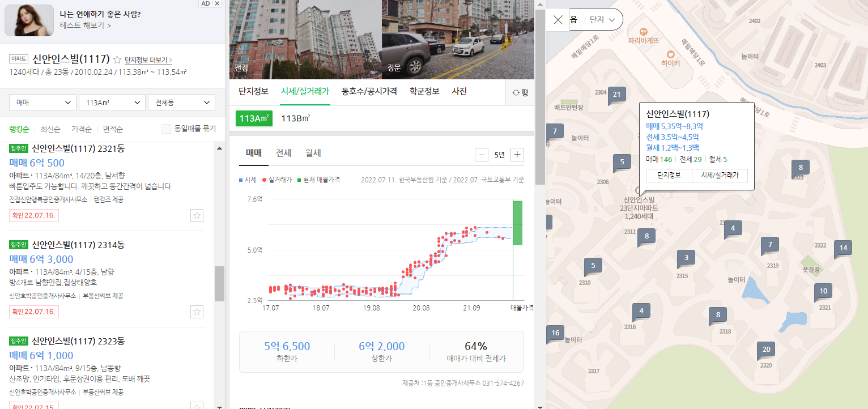Screen dimensions: 868x409
Task: Decrease chart period with minus button
Action: tap(482, 155)
